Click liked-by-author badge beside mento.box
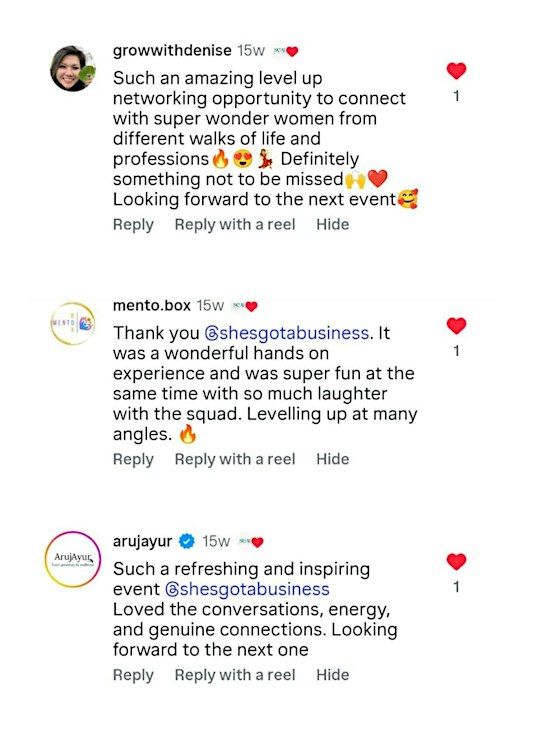Image resolution: width=555 pixels, height=740 pixels. pyautogui.click(x=245, y=306)
